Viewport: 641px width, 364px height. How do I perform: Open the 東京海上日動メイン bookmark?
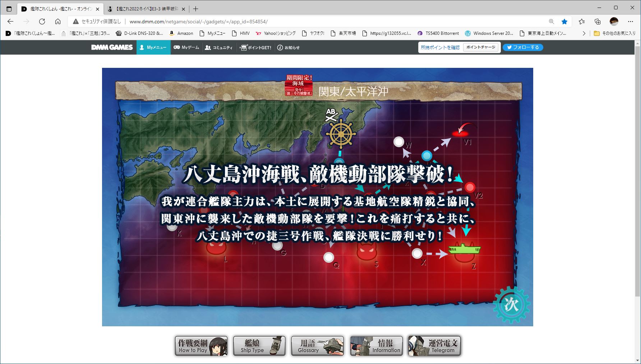pos(543,33)
